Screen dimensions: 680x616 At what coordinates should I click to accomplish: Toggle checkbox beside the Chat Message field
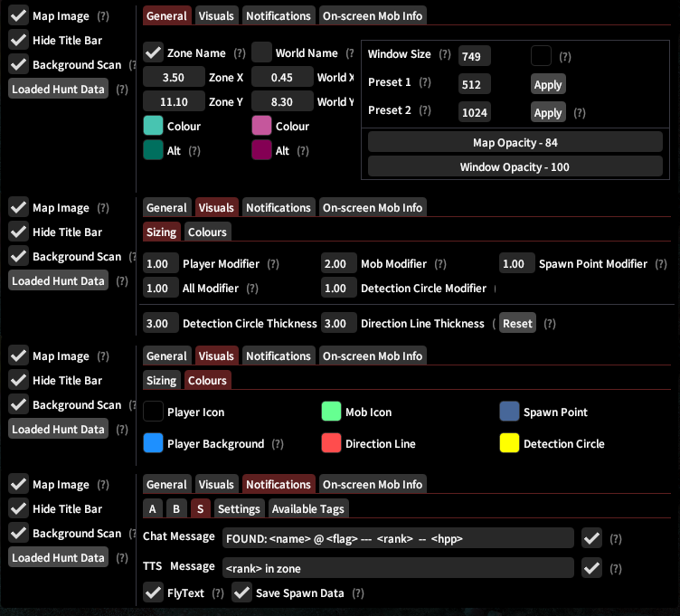click(591, 539)
